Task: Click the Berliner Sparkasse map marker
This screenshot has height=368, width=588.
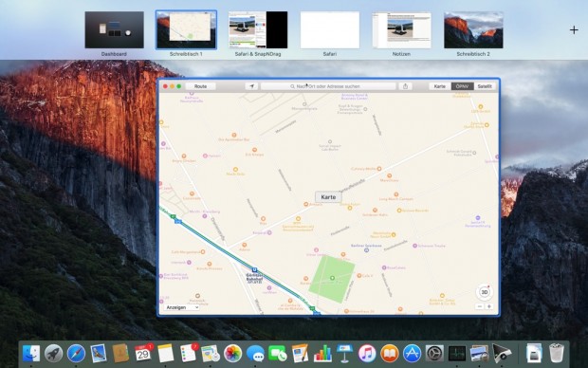Action: pos(366,249)
